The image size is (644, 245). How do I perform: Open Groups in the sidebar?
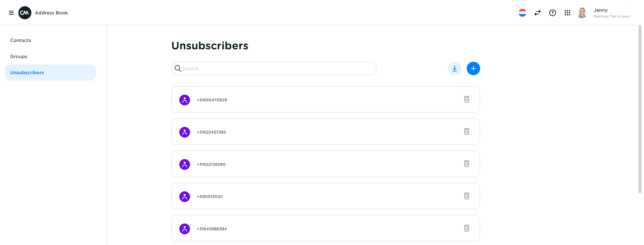pos(18,56)
